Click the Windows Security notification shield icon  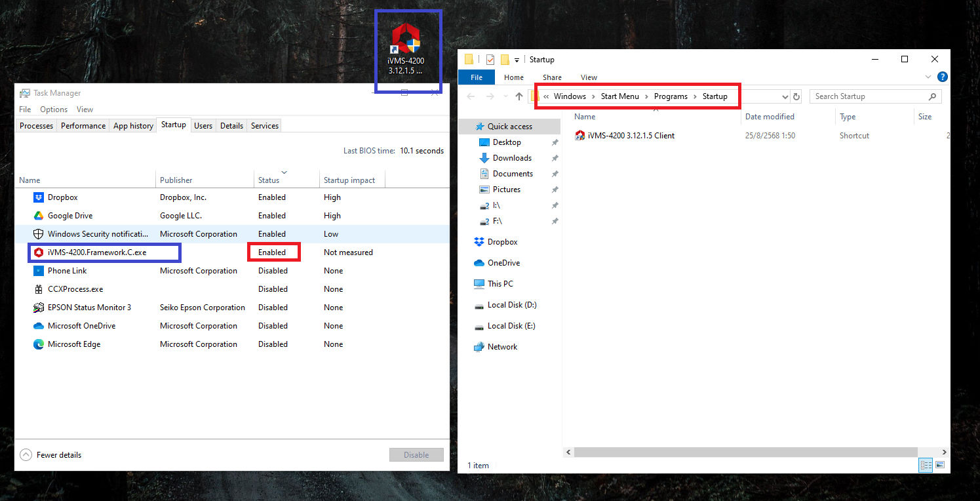pyautogui.click(x=38, y=234)
